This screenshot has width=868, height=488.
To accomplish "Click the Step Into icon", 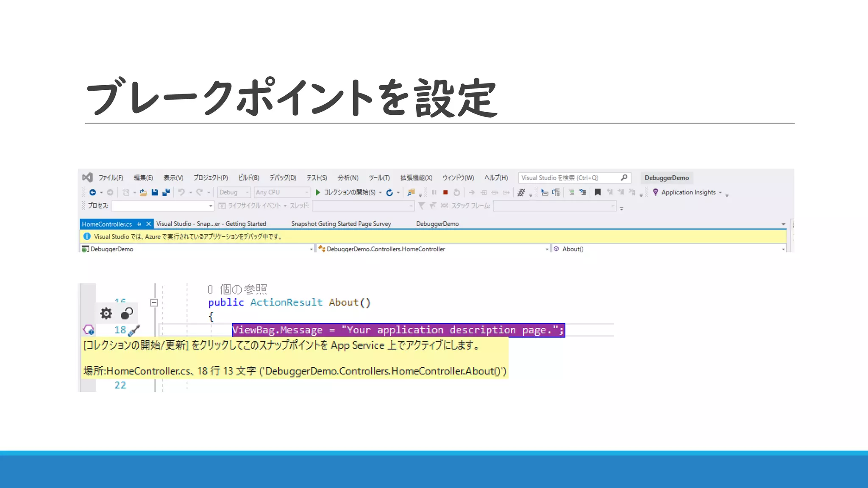I will tap(484, 192).
